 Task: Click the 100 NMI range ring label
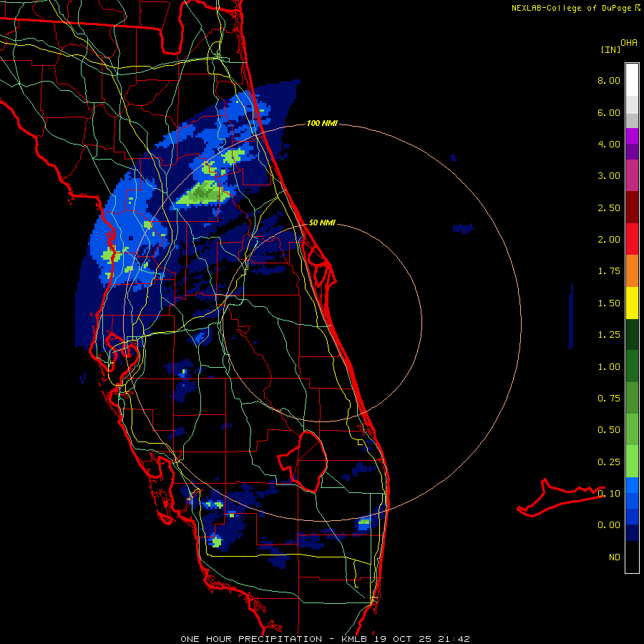[322, 123]
